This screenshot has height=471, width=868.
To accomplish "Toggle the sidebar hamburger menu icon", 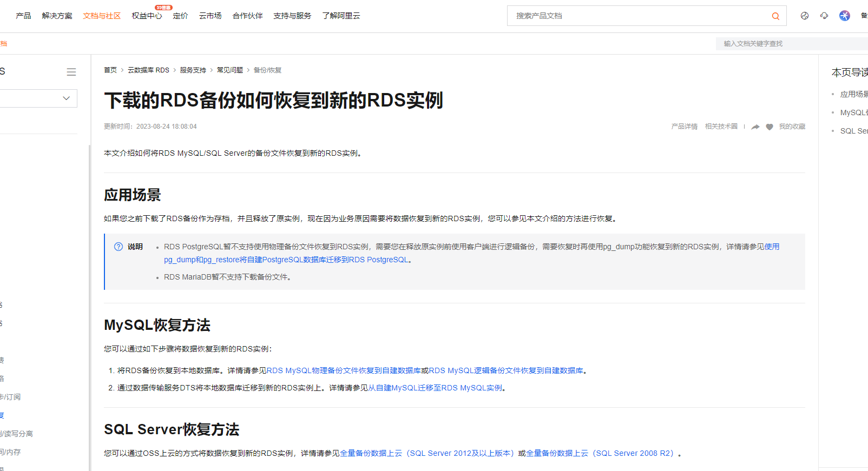I will pos(71,72).
